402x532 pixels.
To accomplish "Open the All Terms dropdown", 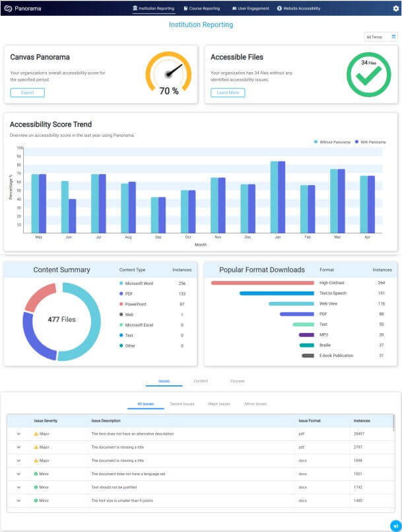I will click(x=381, y=36).
